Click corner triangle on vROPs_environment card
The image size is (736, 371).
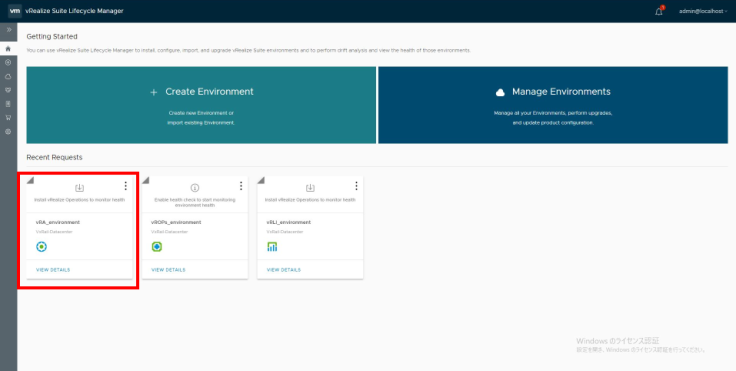point(146,180)
